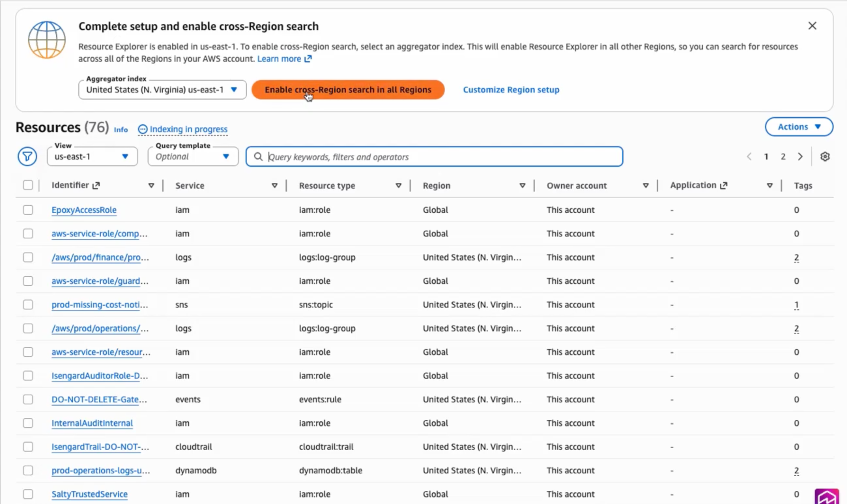Click the external link icon beside Application header
The width and height of the screenshot is (847, 504).
point(724,185)
